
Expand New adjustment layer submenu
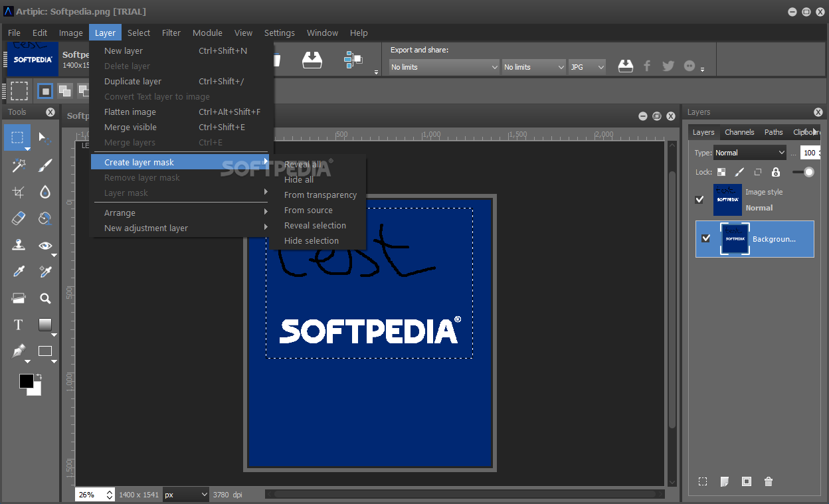coord(179,228)
